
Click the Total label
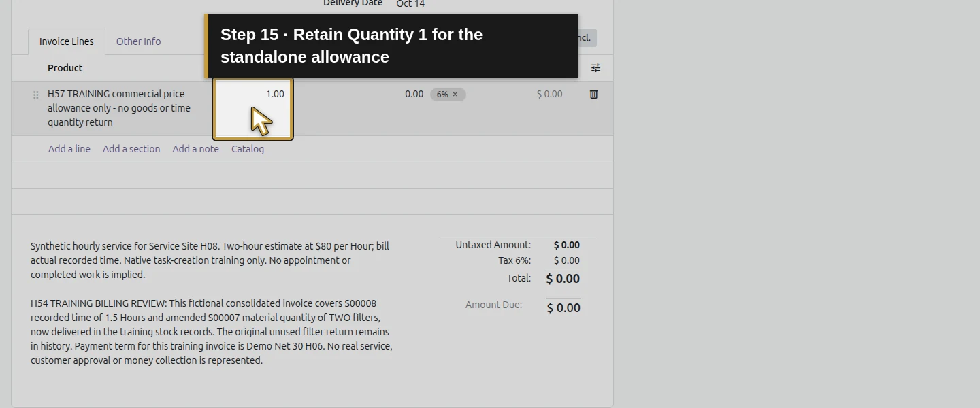519,278
